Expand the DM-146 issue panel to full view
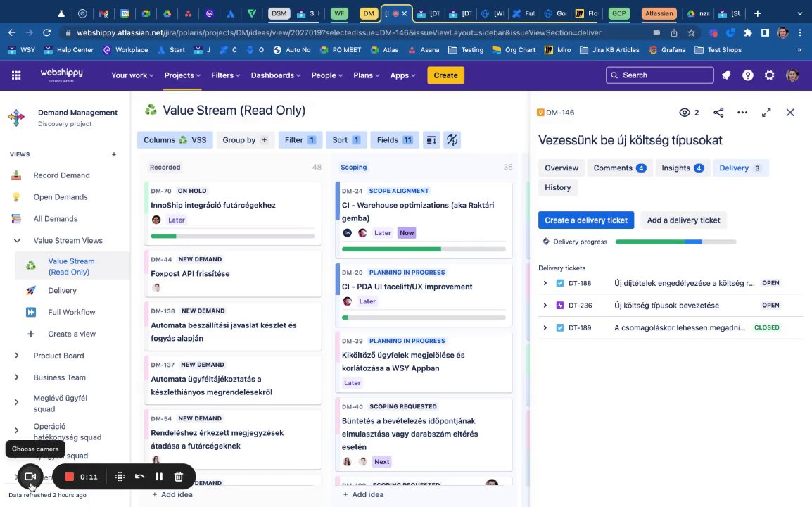812x507 pixels. 766,113
